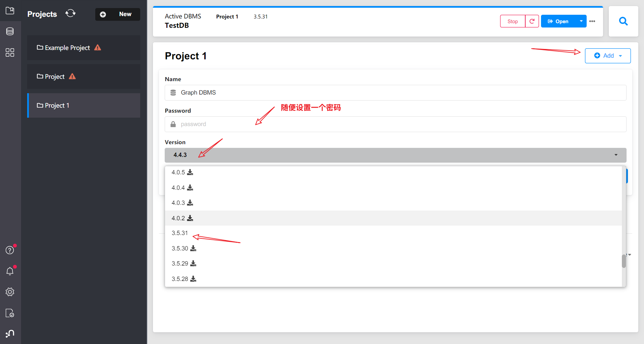The height and width of the screenshot is (344, 644).
Task: Click the Name field containing Graph DBMS
Action: coord(395,93)
